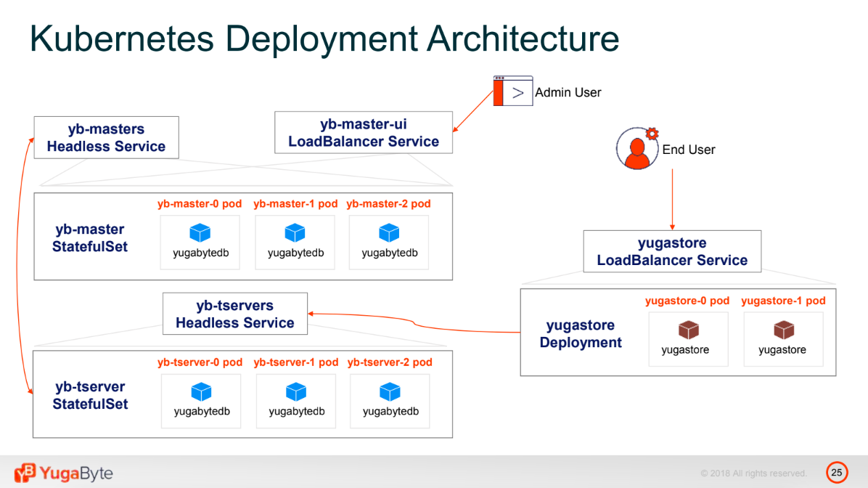This screenshot has width=868, height=488.
Task: Select the yb-master-0 pod cube icon
Action: pos(200,232)
